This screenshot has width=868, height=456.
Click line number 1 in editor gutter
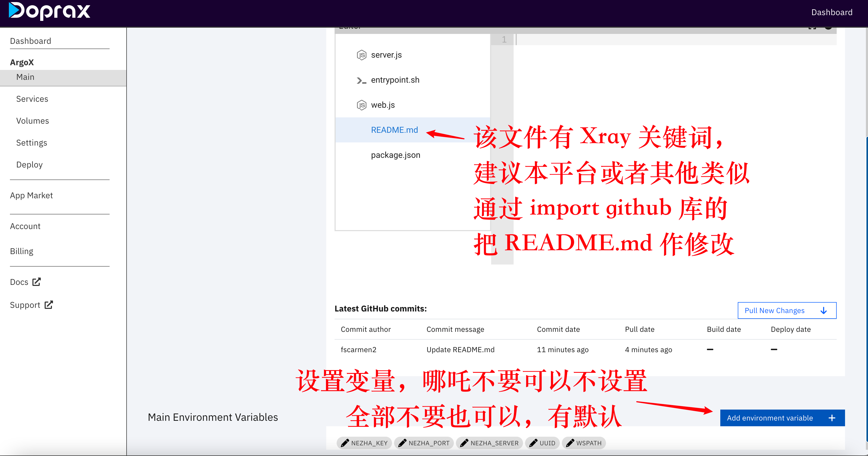pos(504,39)
